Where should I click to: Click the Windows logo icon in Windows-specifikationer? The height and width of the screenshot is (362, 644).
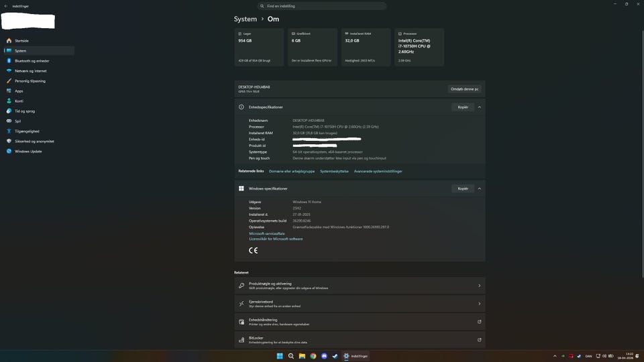click(241, 188)
